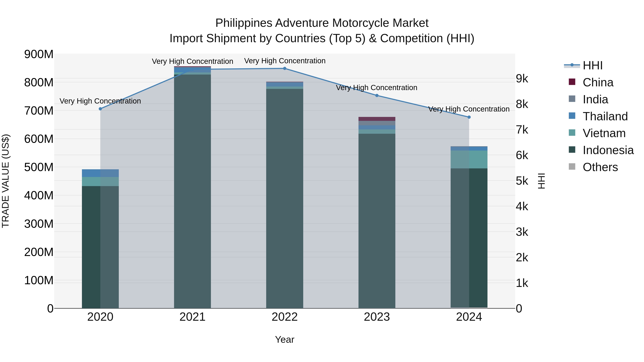Click the 2023 India bar segment
The width and height of the screenshot is (644, 362).
tap(377, 123)
